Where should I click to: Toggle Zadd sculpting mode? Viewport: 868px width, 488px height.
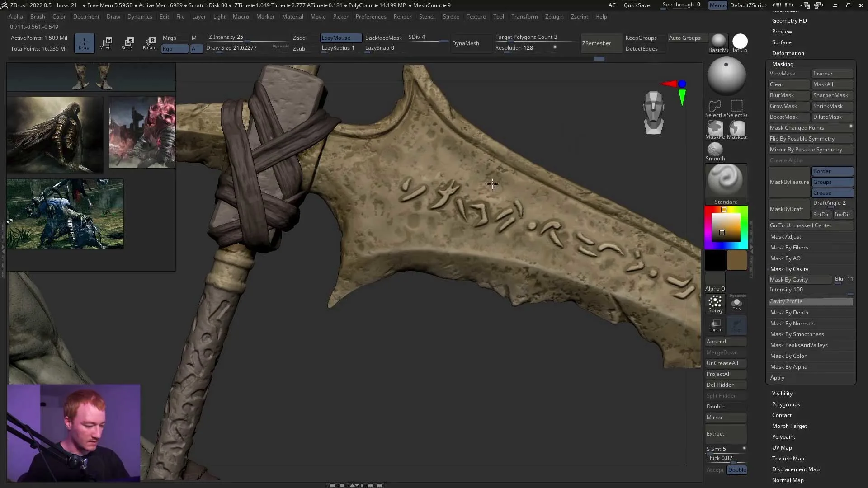pos(299,38)
